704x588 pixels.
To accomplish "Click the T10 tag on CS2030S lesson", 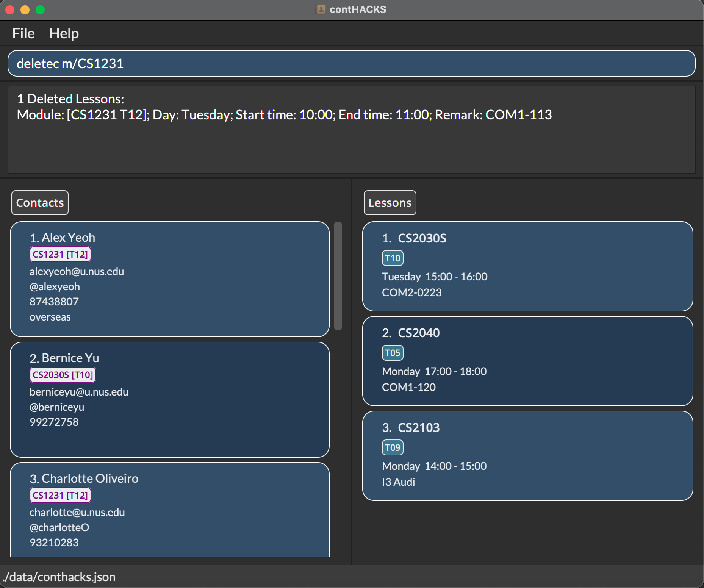I will (x=393, y=258).
